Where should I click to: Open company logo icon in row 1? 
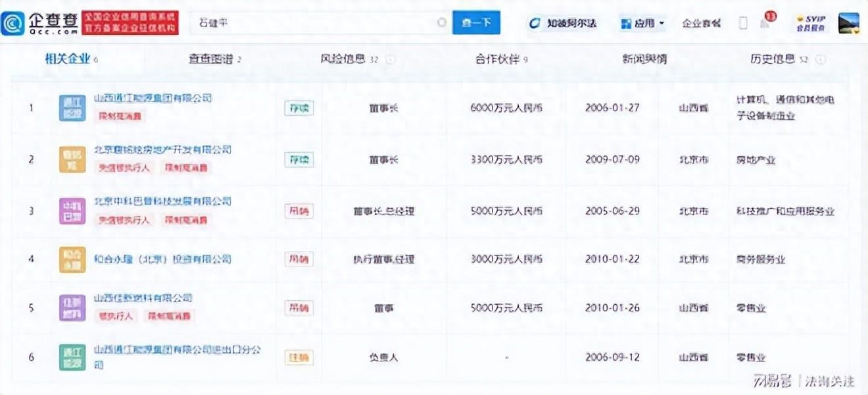pyautogui.click(x=72, y=108)
